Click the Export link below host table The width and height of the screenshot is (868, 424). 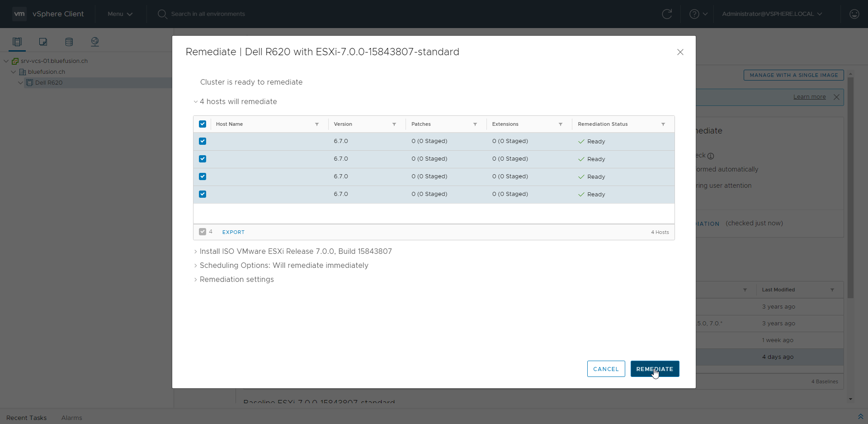click(233, 232)
